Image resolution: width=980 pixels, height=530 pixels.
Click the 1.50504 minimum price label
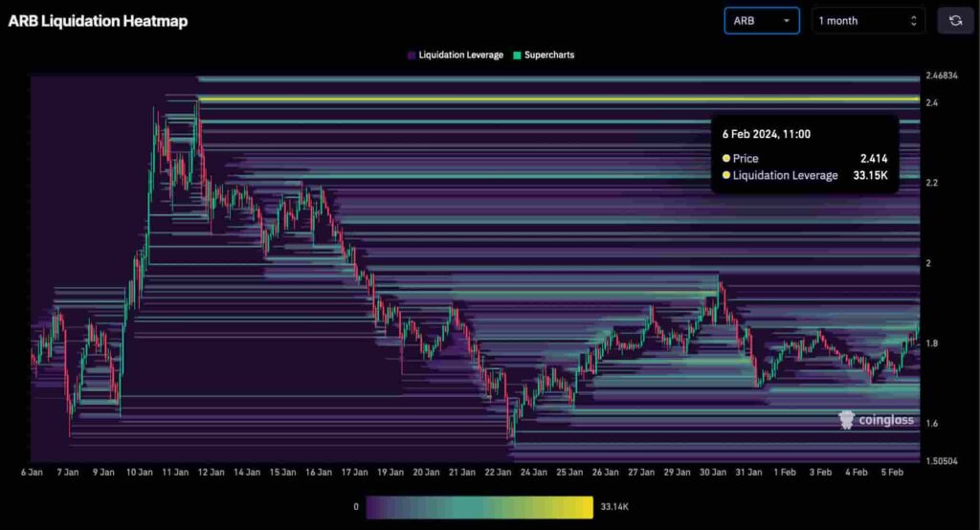[x=943, y=460]
